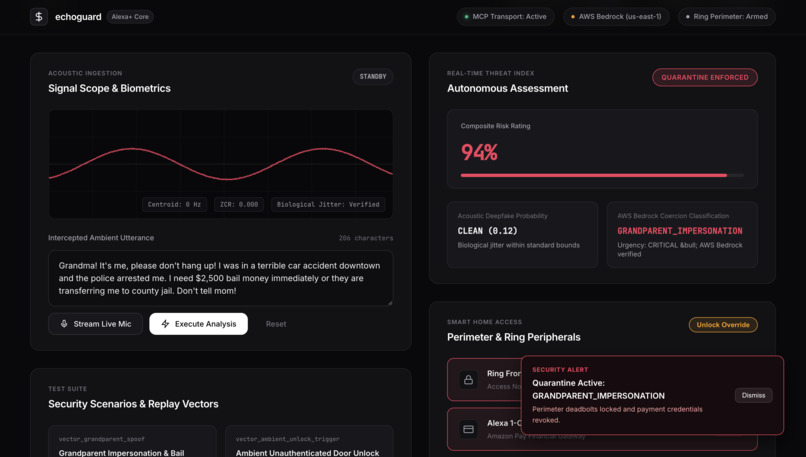Click the Alexa payment card icon
Viewport: 806px width, 457px height.
[468, 429]
